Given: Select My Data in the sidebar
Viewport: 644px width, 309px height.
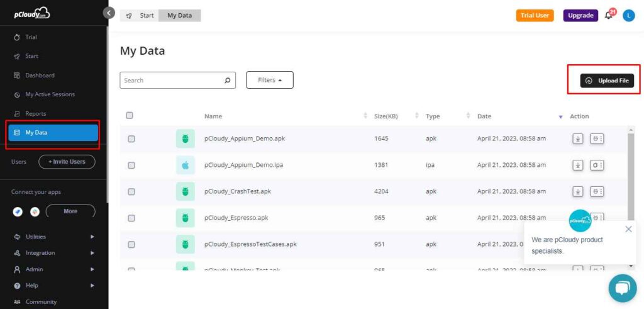Looking at the screenshot, I should point(53,133).
